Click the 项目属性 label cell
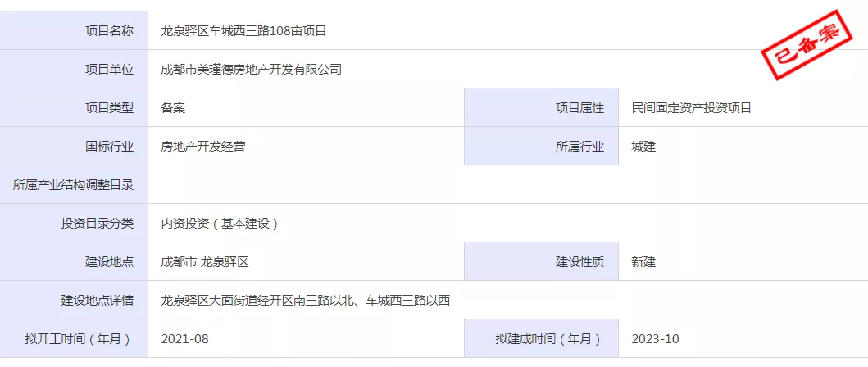Viewport: 868px width, 367px height. (542, 108)
